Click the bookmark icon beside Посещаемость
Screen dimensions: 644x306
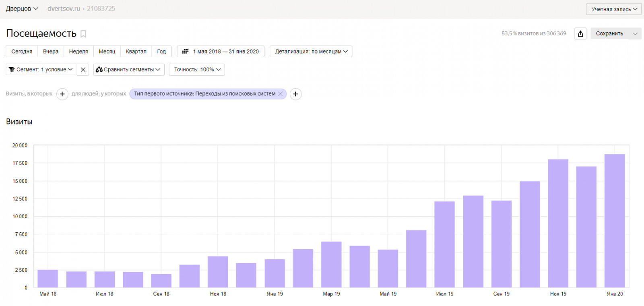83,34
